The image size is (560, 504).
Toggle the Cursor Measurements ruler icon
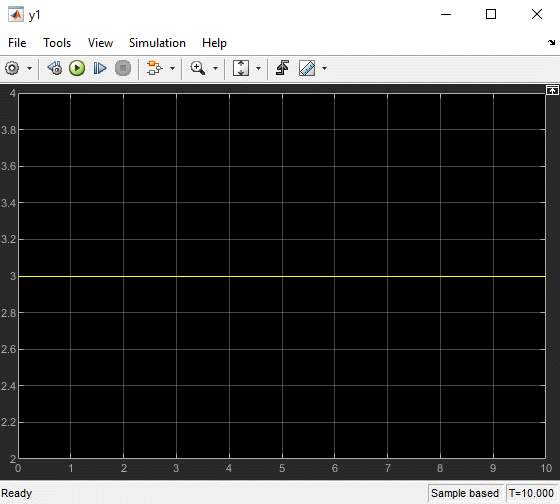point(307,68)
